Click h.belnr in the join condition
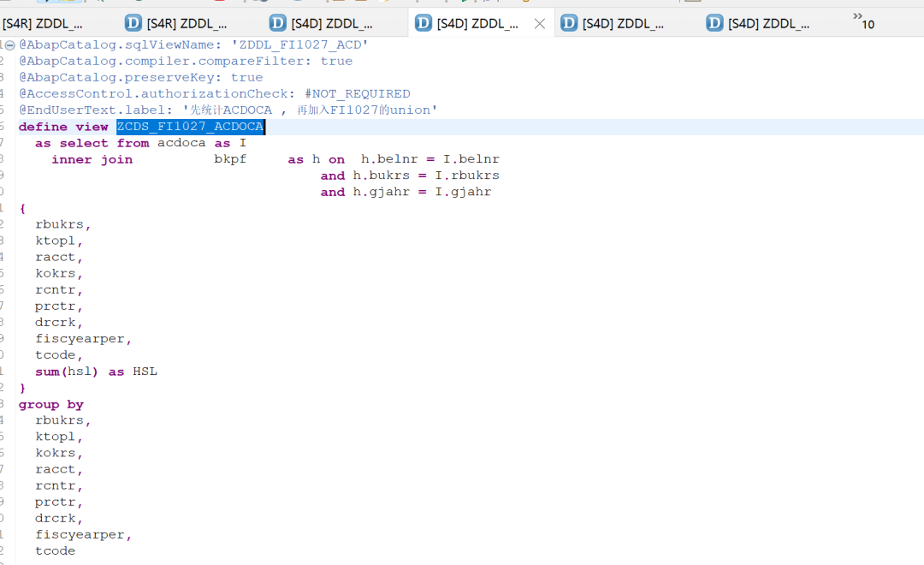The height and width of the screenshot is (565, 924). click(x=389, y=159)
